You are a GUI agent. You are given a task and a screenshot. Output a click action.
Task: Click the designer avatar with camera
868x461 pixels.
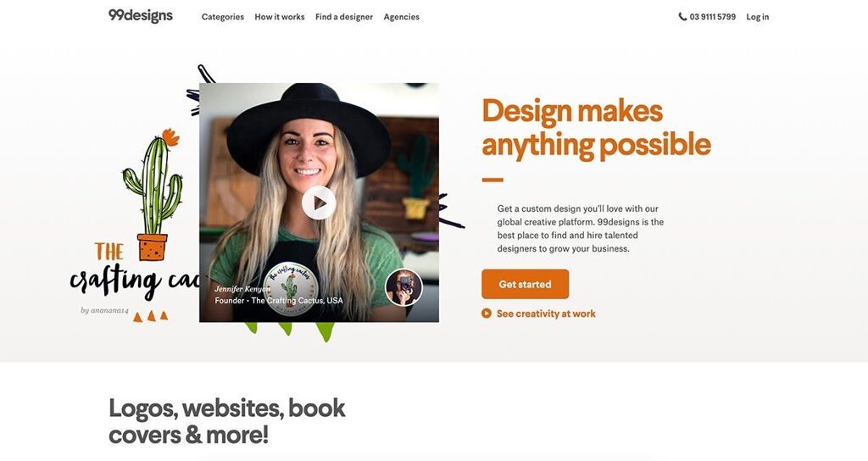(x=403, y=287)
